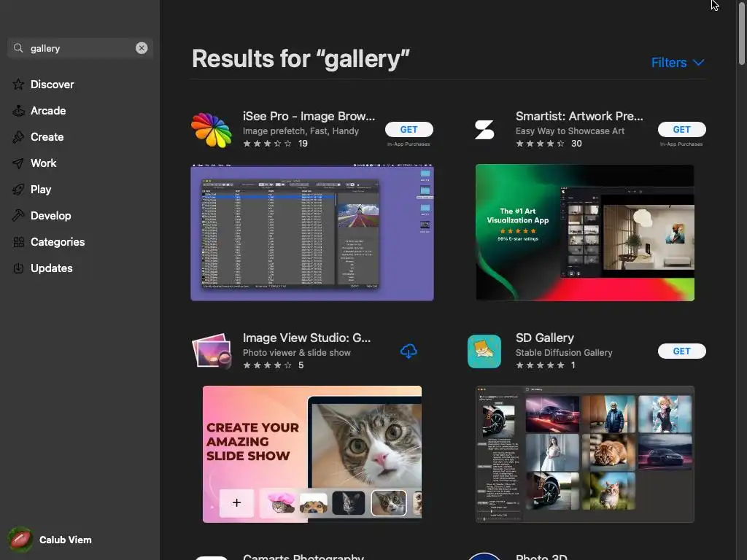Open the Camarts Photography result title
This screenshot has width=747, height=560.
(303, 556)
